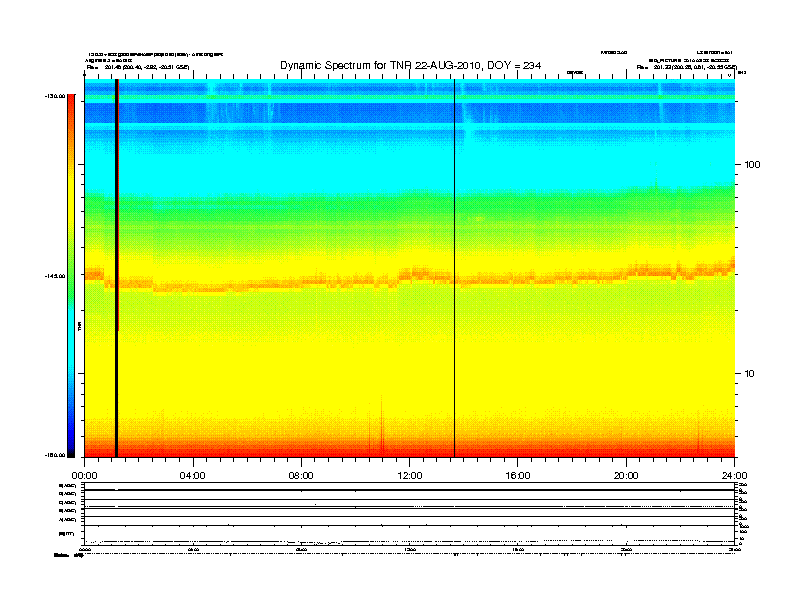Image resolution: width=792 pixels, height=612 pixels.
Task: Click the vertical rainbow color bar legend
Action: click(x=71, y=276)
